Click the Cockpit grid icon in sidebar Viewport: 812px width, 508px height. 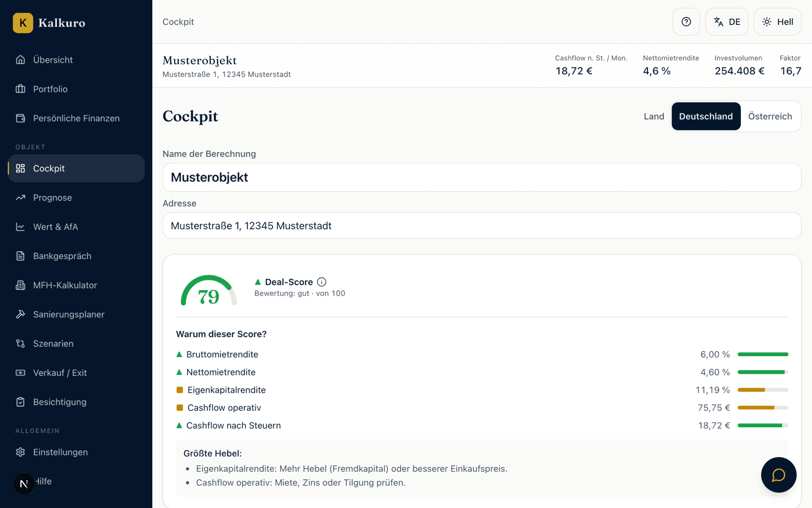click(20, 168)
